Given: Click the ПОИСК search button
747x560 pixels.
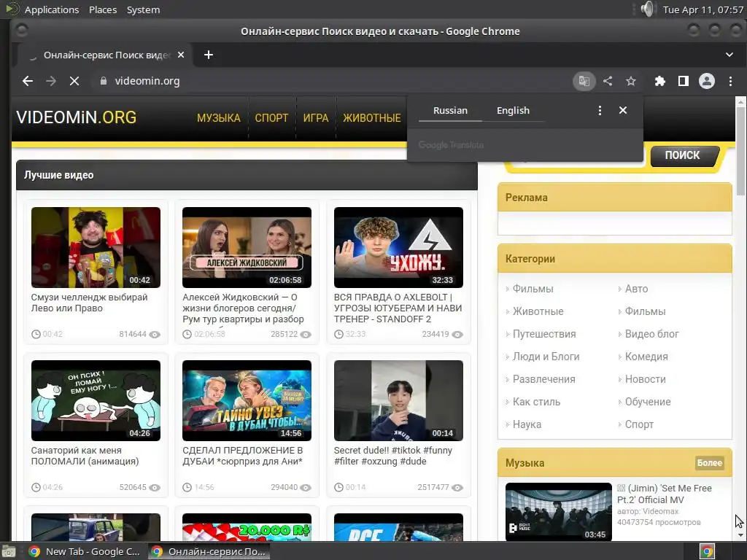Looking at the screenshot, I should pos(683,156).
